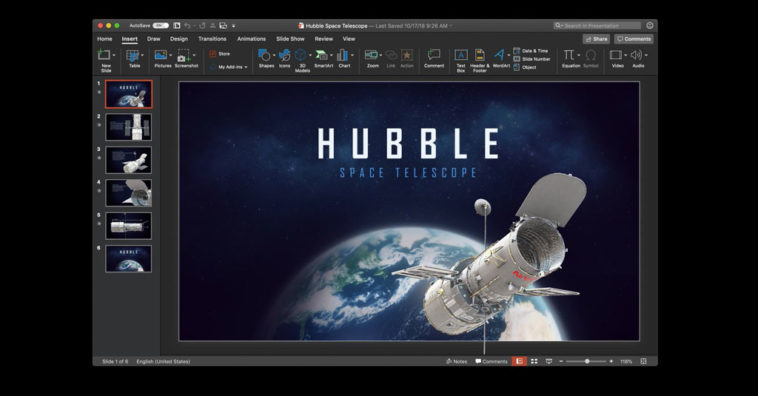Insert a SmartArt graphic

pyautogui.click(x=323, y=59)
